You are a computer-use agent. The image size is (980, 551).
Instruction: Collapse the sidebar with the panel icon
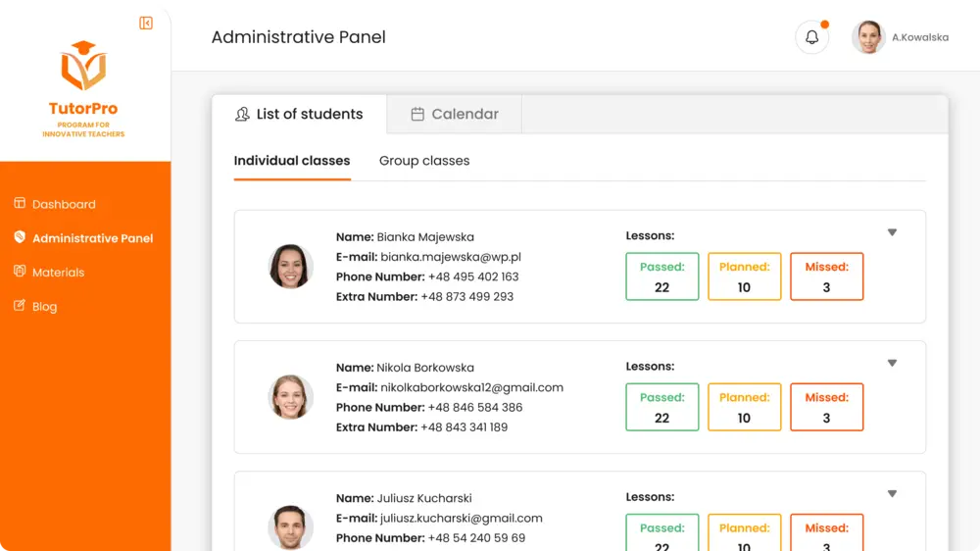146,24
